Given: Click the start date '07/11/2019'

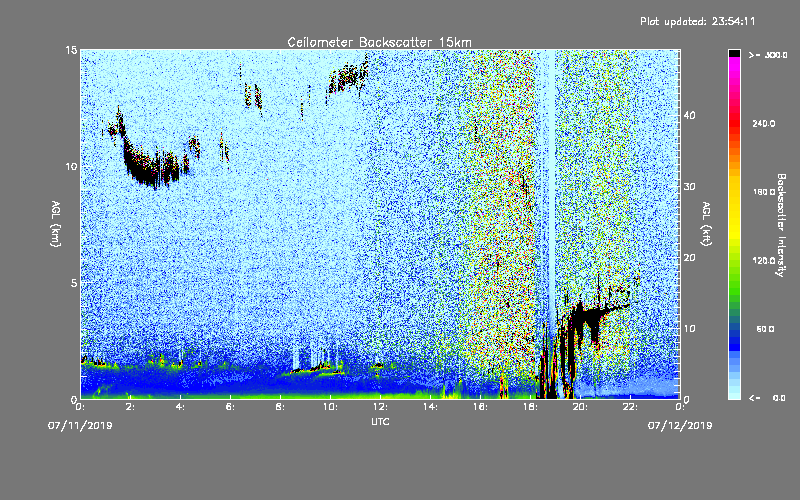Looking at the screenshot, I should (x=80, y=426).
